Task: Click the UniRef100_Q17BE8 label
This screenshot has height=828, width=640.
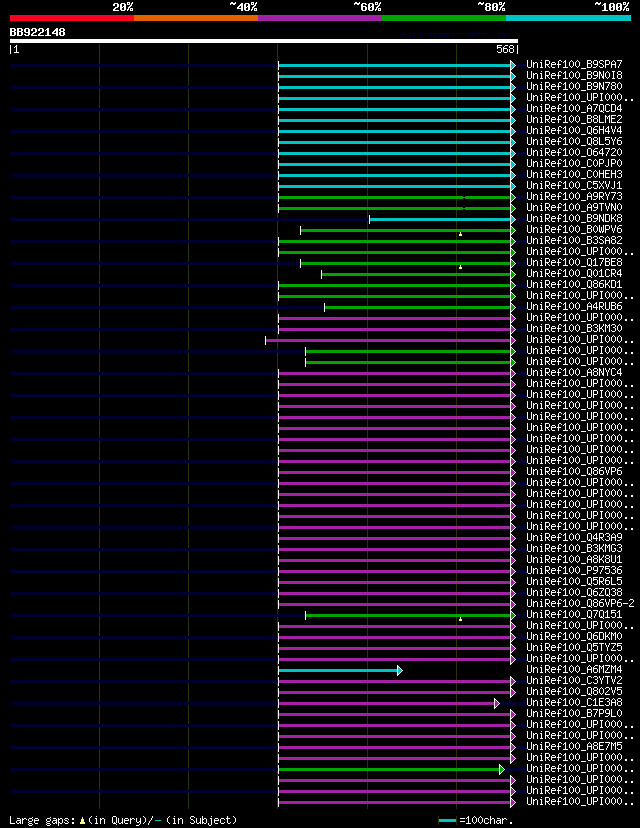Action: 574,262
